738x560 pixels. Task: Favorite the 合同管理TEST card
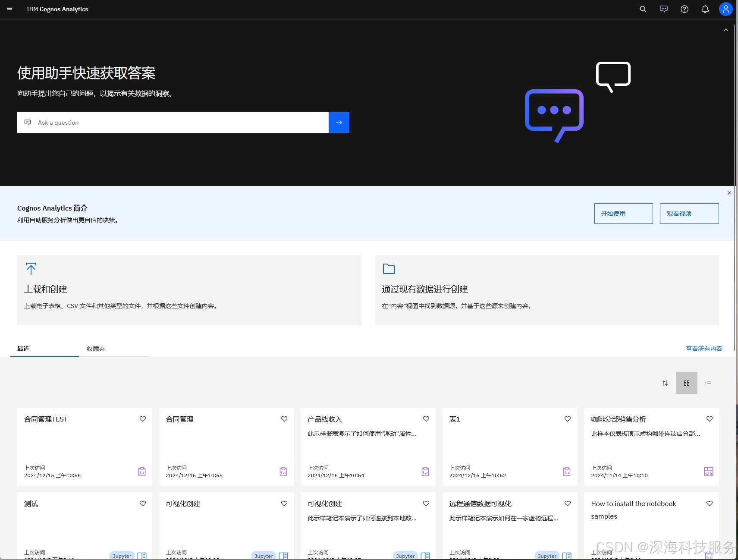[143, 419]
